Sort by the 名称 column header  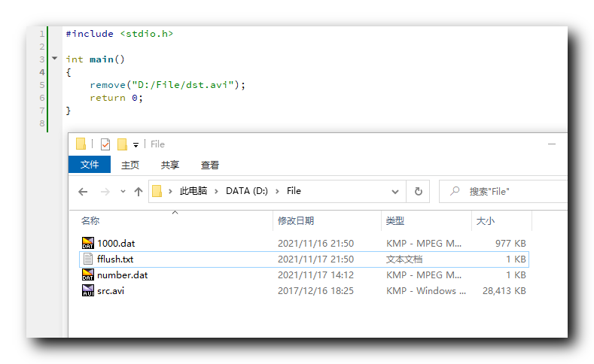coord(90,221)
